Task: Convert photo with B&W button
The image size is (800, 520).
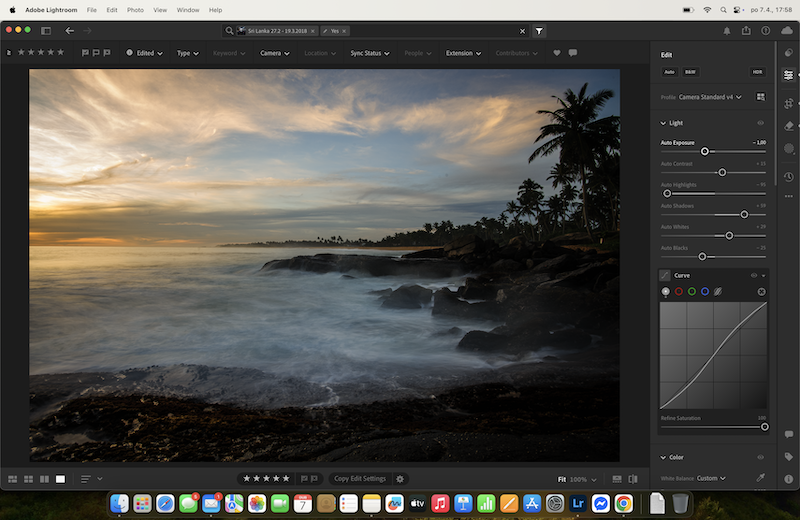Action: (690, 72)
